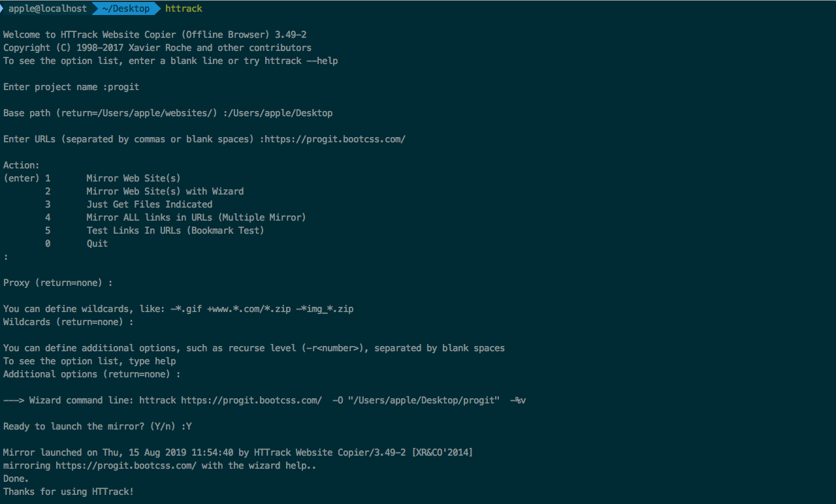Image resolution: width=836 pixels, height=504 pixels.
Task: Click the Wizard command line output
Action: (x=265, y=400)
